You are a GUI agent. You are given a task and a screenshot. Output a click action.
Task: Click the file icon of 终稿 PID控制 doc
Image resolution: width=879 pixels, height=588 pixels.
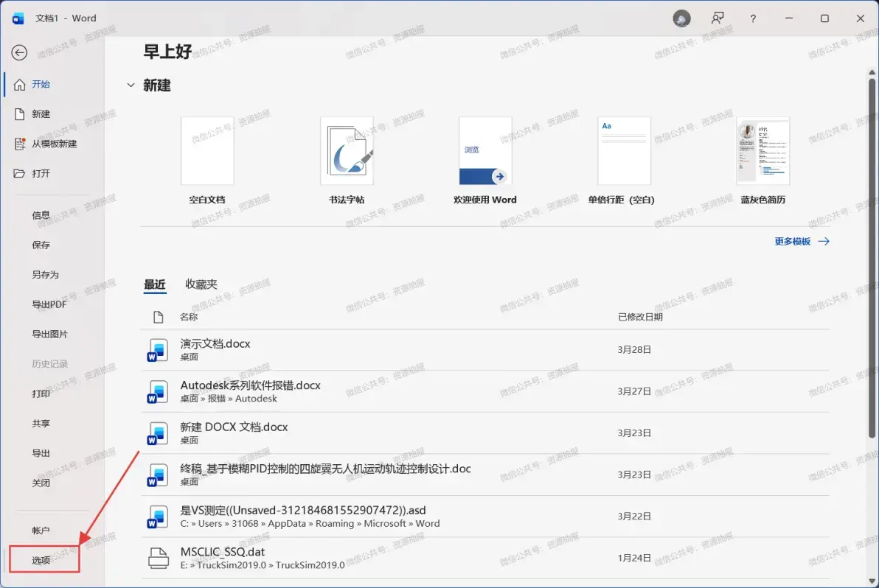point(158,475)
